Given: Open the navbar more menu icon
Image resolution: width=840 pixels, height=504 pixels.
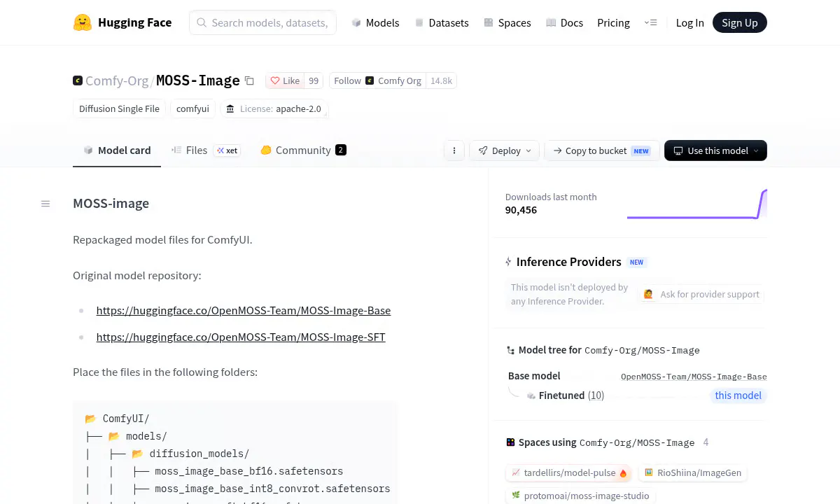Looking at the screenshot, I should 650,22.
